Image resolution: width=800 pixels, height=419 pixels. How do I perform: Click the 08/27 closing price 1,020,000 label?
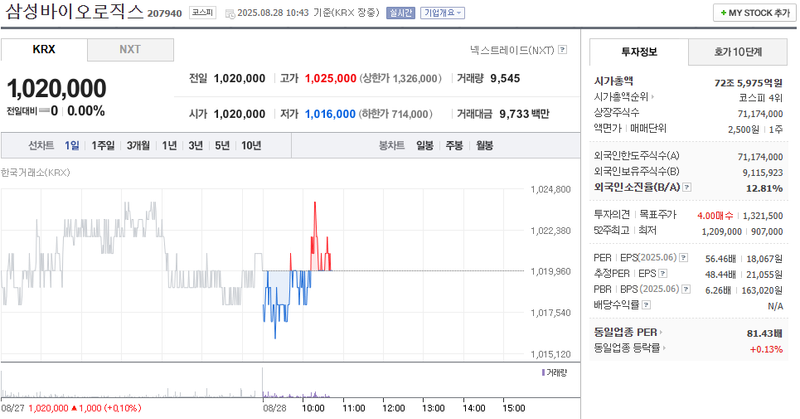pos(48,408)
